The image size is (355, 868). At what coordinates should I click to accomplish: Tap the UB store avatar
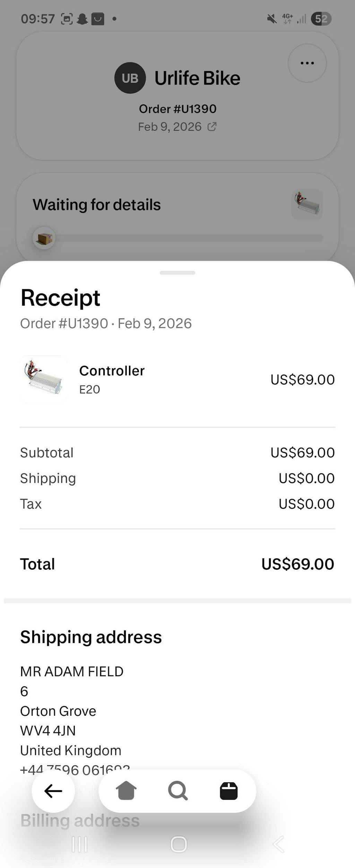coord(130,78)
